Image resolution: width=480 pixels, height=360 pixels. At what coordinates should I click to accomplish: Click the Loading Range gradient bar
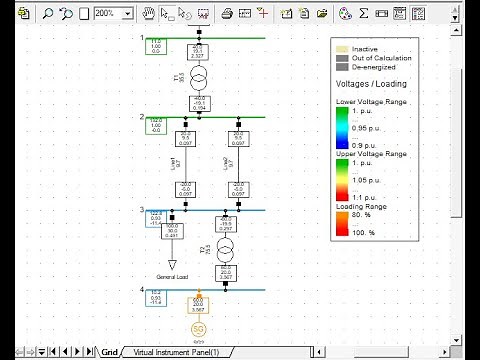tap(342, 224)
